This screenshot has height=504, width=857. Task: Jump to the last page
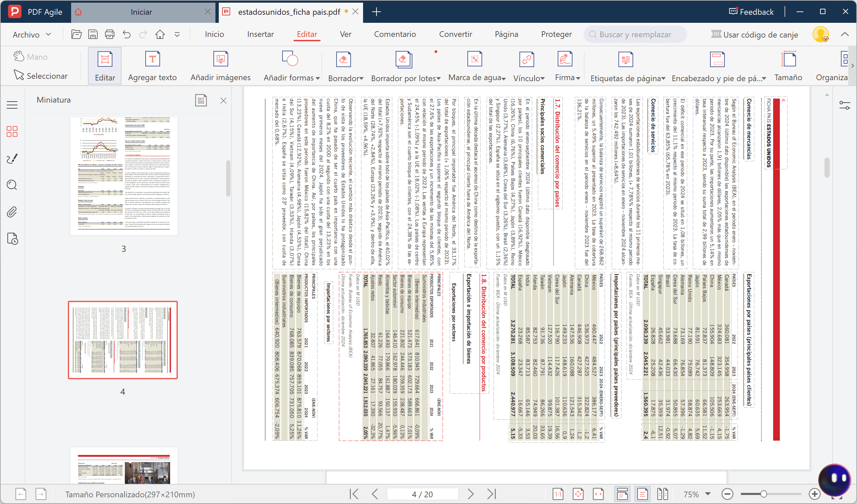coord(492,494)
